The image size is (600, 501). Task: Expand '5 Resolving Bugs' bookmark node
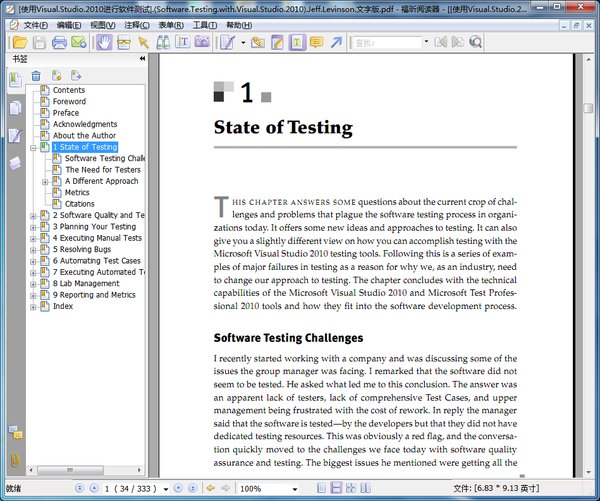pos(33,250)
